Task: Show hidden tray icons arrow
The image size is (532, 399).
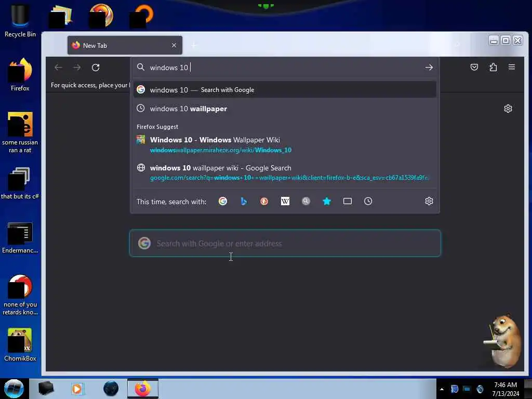Action: click(x=442, y=389)
